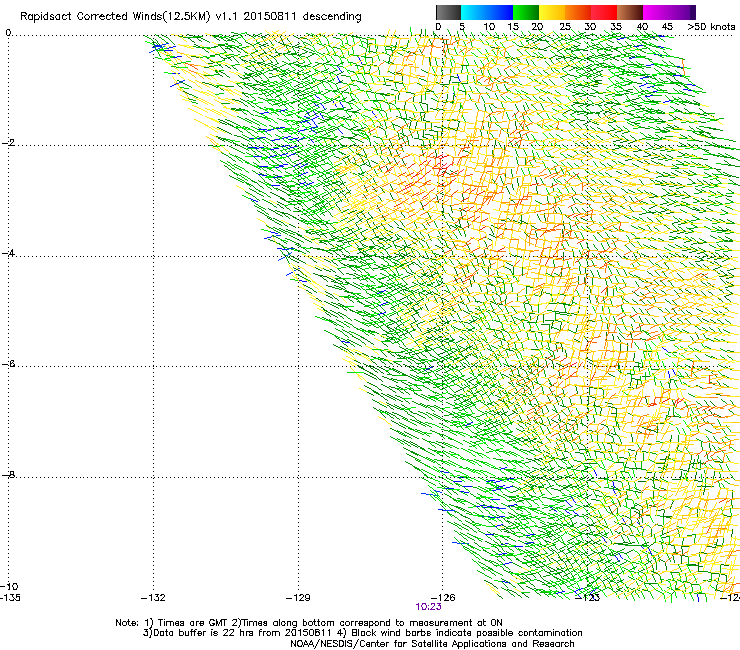Viewport: 740px width, 650px height.
Task: Click the '0' latitude axis label
Action: tap(8, 33)
